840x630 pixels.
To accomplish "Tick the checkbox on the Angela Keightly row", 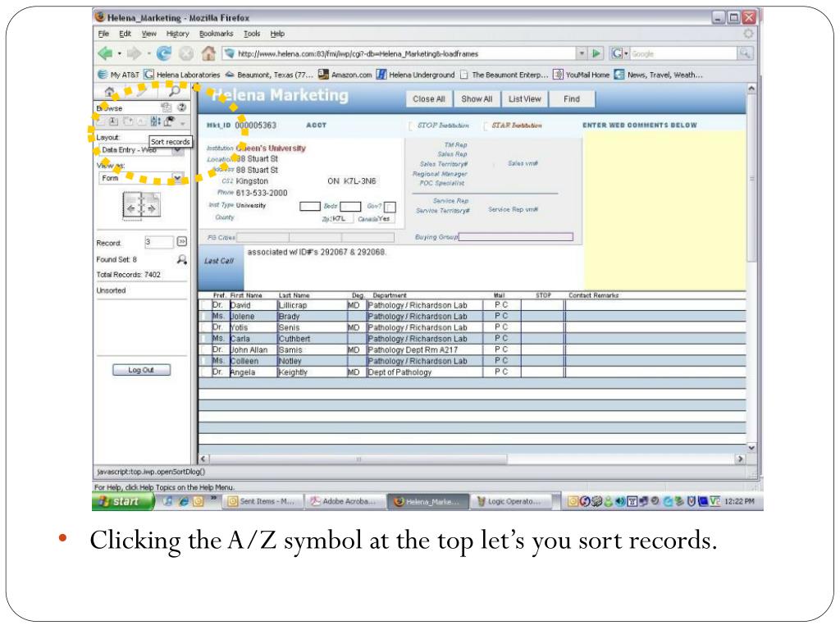I will click(203, 372).
